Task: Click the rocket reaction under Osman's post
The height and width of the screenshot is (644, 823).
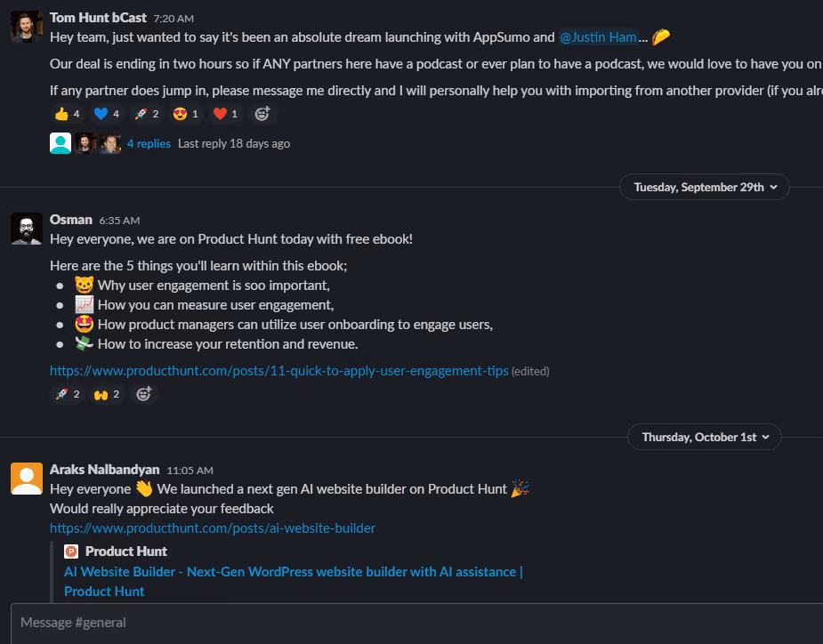Action: point(68,394)
